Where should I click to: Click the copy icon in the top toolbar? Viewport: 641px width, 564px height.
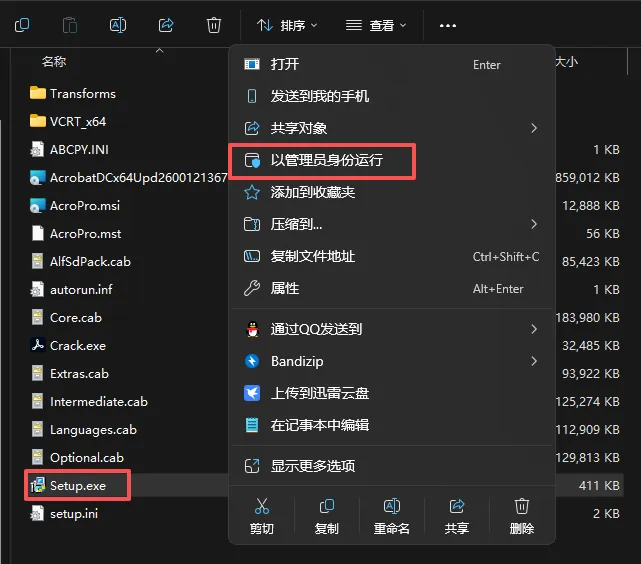22,25
